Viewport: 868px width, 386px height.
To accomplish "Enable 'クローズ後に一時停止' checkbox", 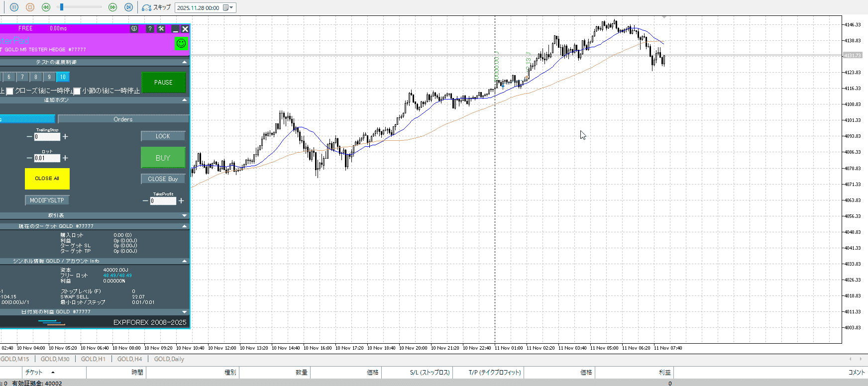I will pyautogui.click(x=9, y=91).
